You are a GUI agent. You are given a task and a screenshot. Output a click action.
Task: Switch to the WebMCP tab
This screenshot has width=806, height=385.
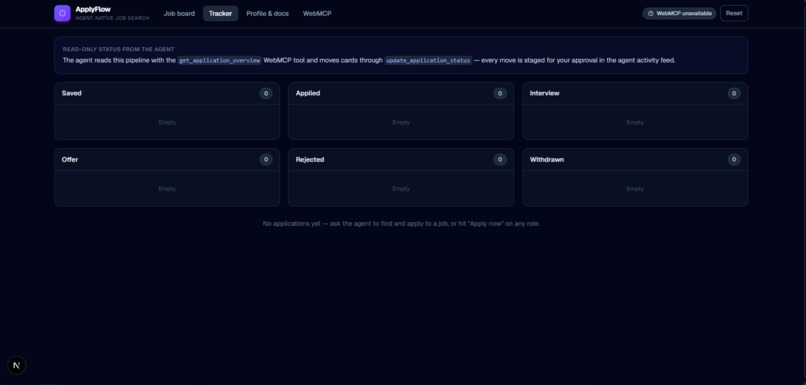(317, 13)
